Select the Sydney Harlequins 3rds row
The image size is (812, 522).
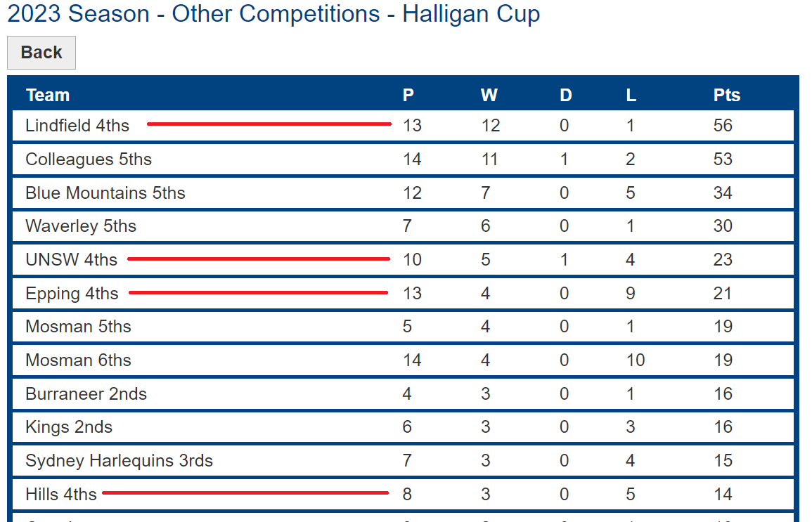pyautogui.click(x=119, y=461)
